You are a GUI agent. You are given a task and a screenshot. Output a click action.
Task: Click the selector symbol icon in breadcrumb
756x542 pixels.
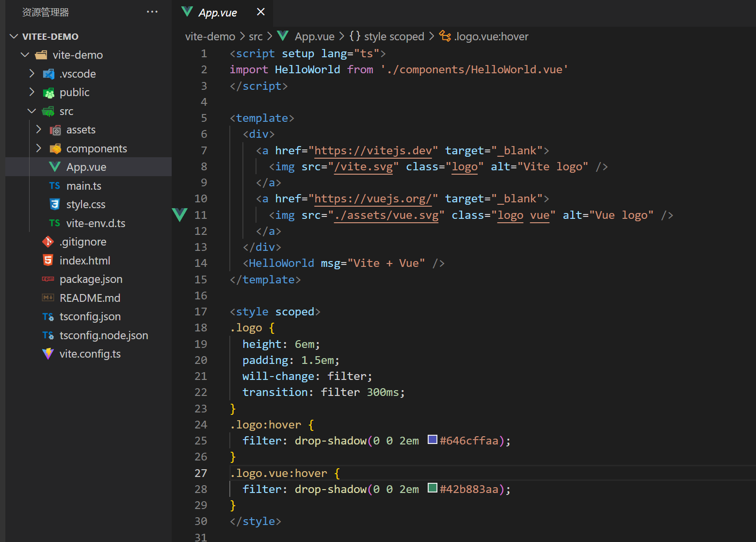tap(445, 36)
